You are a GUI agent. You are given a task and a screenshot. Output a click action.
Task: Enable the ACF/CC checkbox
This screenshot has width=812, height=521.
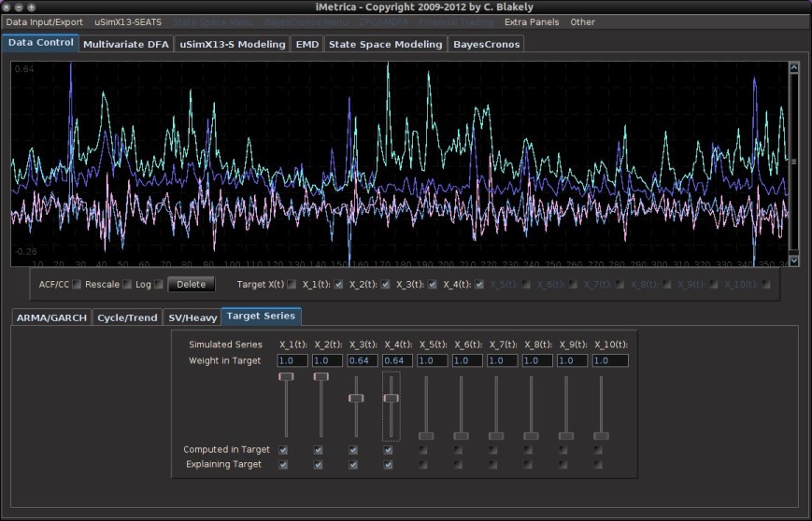pos(78,284)
